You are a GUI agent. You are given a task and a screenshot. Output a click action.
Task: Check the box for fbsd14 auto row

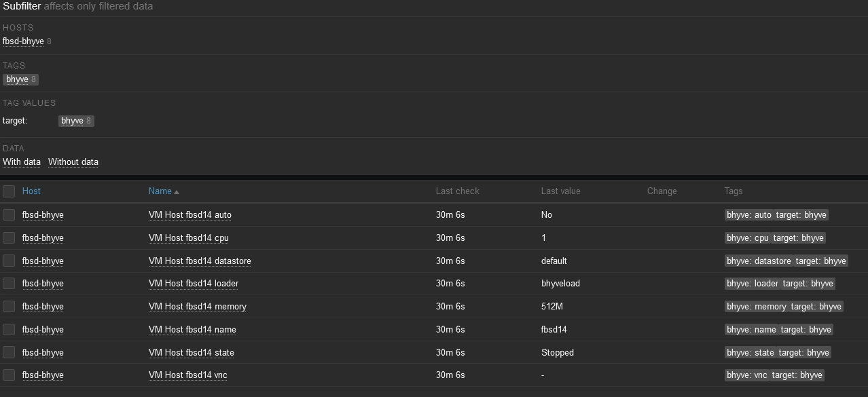click(9, 214)
